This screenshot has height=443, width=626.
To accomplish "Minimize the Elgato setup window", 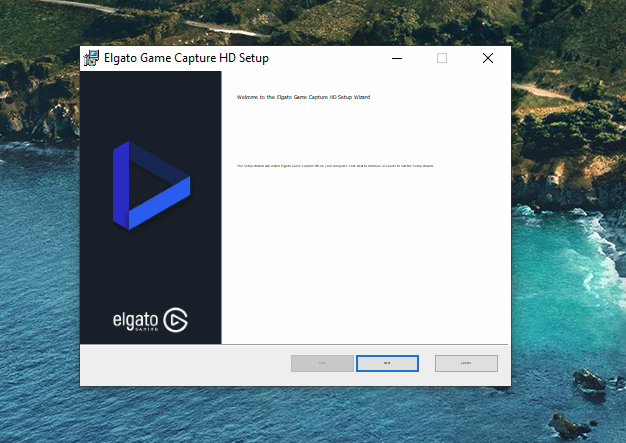I will [396, 58].
